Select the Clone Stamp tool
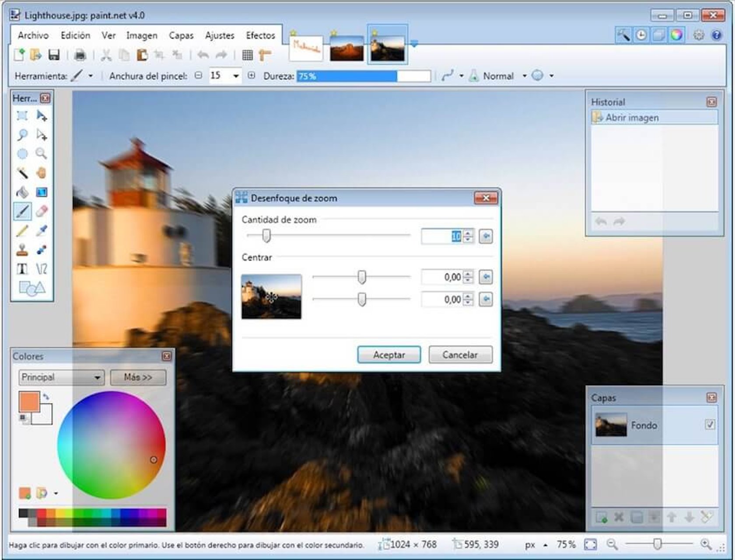 point(22,250)
